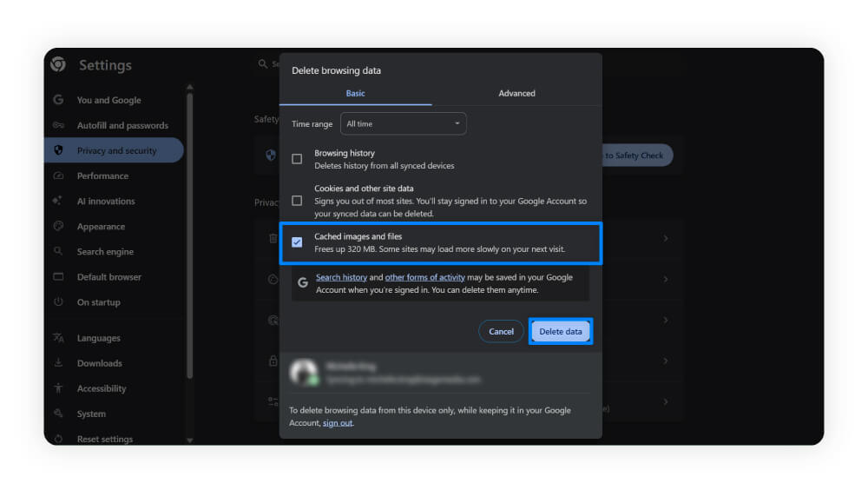Open Accessibility settings

point(102,388)
